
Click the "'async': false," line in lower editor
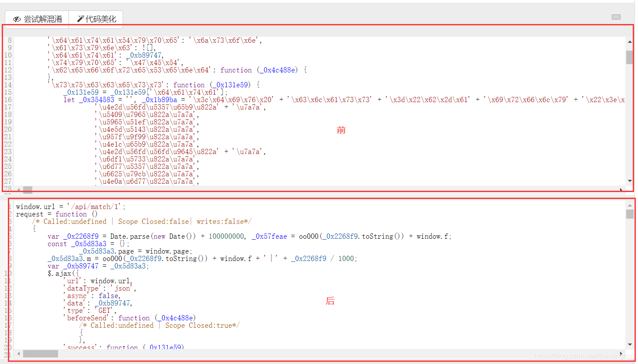92,296
